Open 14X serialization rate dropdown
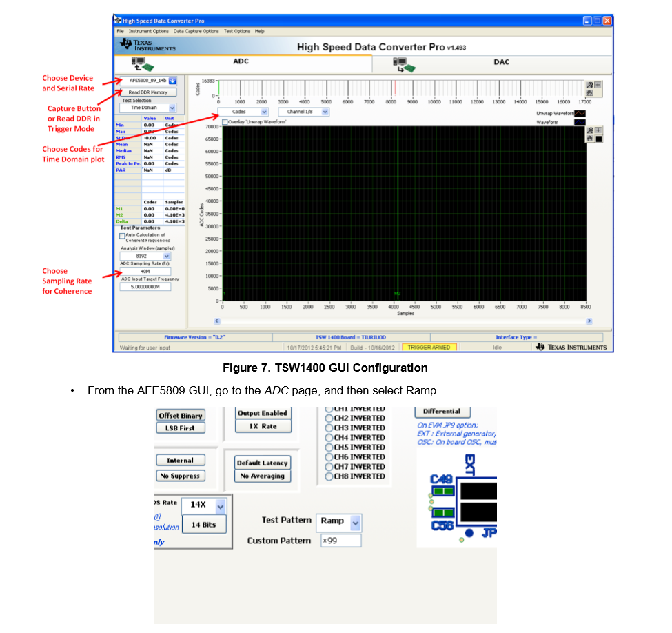The image size is (672, 633). coord(221,506)
